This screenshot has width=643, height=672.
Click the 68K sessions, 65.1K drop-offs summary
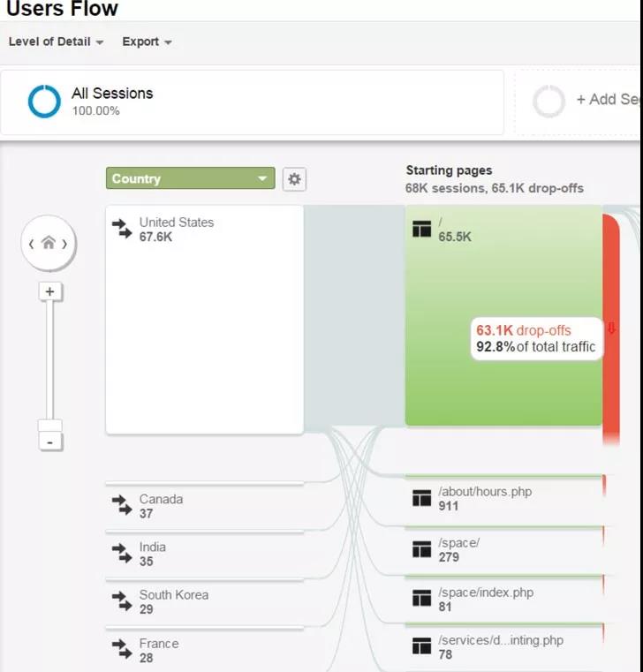[x=495, y=188]
